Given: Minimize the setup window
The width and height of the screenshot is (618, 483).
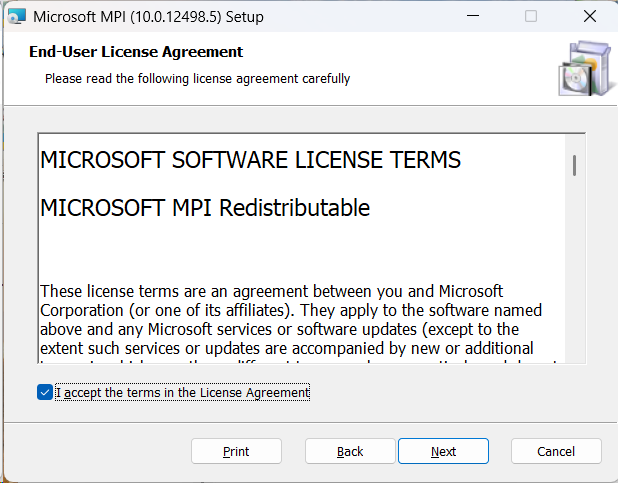Looking at the screenshot, I should (473, 16).
